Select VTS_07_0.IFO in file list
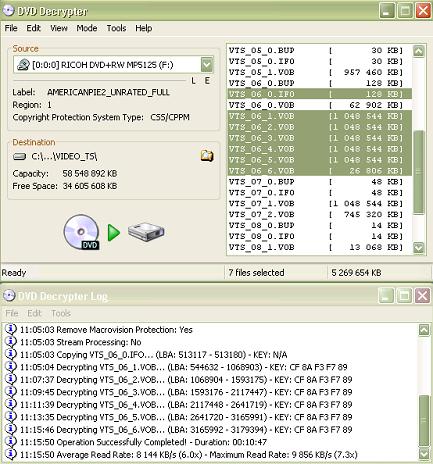 [x=319, y=193]
